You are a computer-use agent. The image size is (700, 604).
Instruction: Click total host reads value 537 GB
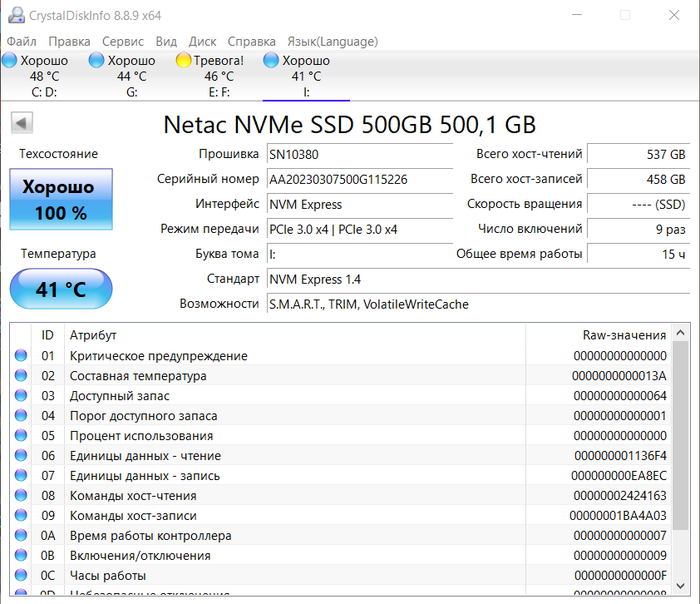[638, 154]
